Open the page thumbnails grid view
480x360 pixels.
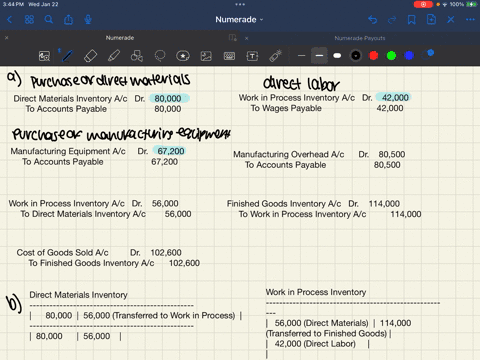pos(29,20)
